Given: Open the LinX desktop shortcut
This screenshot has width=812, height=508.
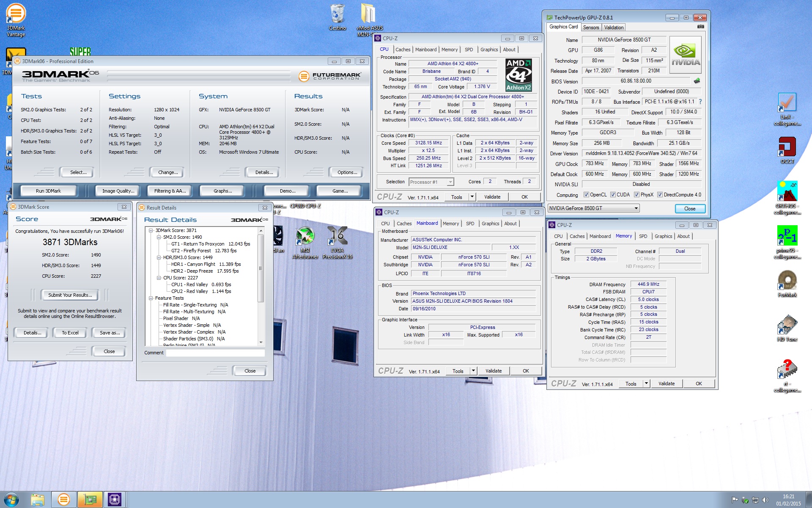Looking at the screenshot, I should [787, 109].
